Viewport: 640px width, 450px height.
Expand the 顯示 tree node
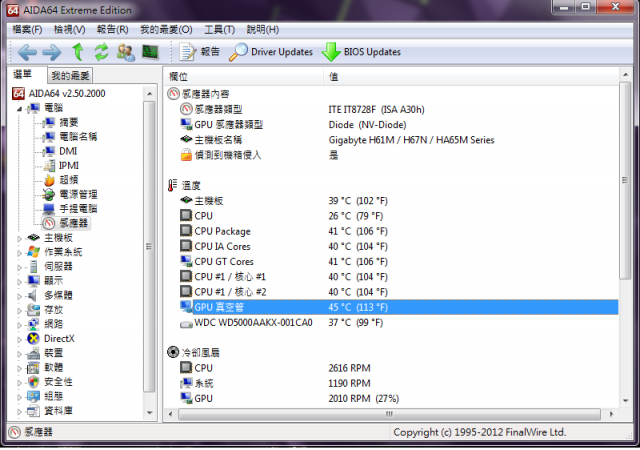[x=19, y=282]
